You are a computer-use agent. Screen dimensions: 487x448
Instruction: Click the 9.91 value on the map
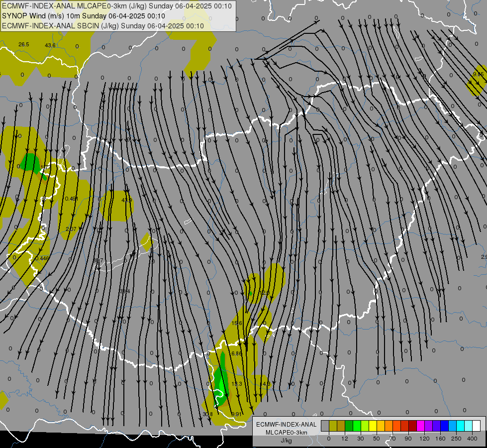[236, 414]
